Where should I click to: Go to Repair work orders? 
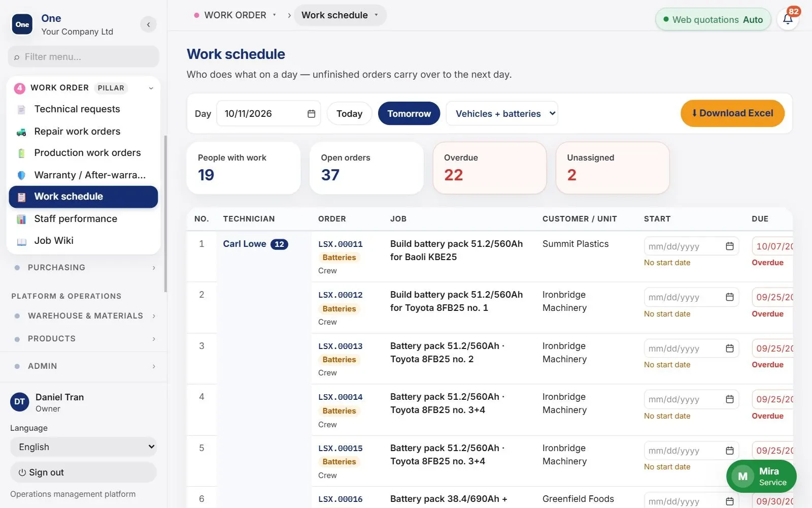click(83, 132)
